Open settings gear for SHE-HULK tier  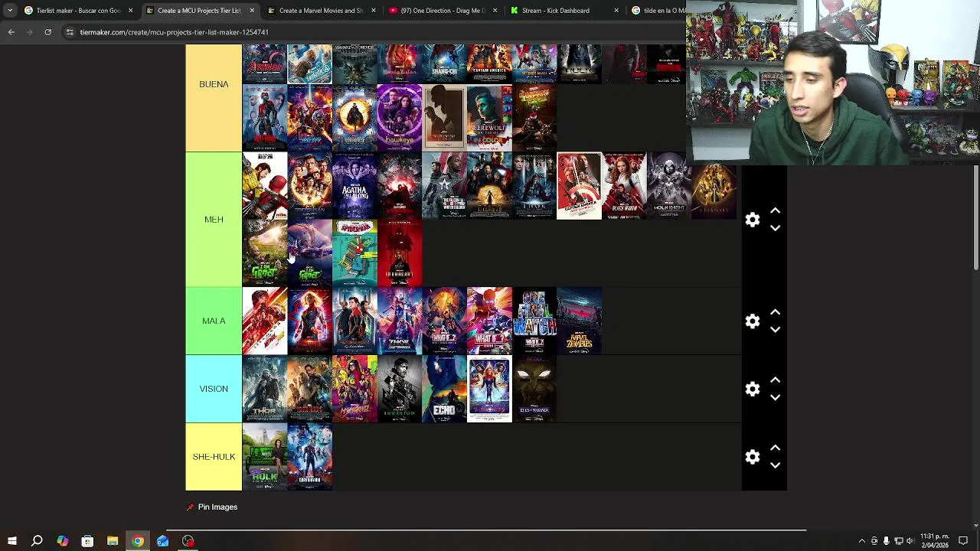click(x=753, y=457)
